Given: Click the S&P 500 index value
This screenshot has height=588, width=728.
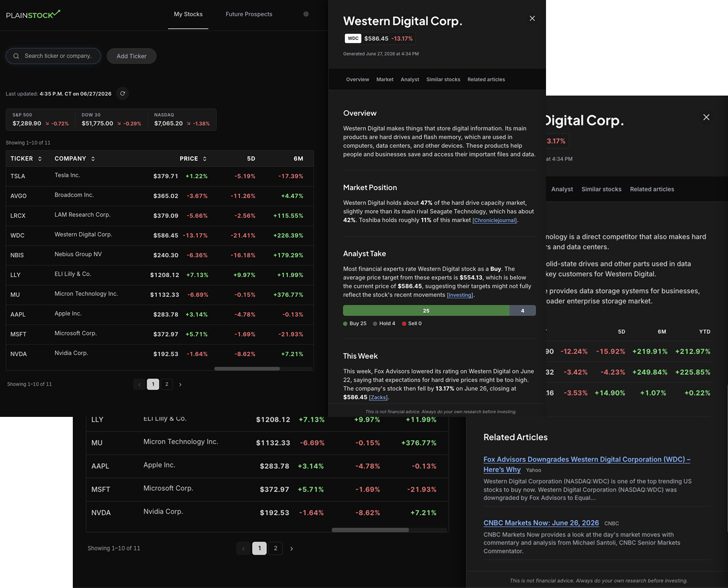Looking at the screenshot, I should tap(27, 123).
